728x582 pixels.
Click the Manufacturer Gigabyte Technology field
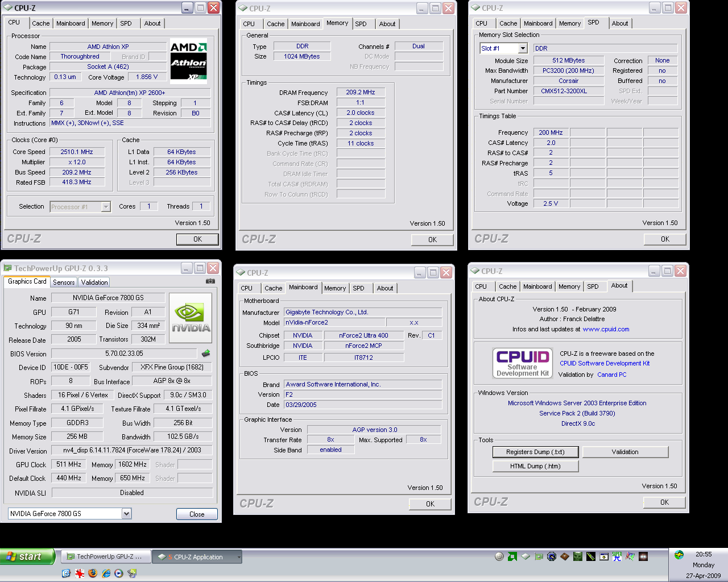point(363,312)
